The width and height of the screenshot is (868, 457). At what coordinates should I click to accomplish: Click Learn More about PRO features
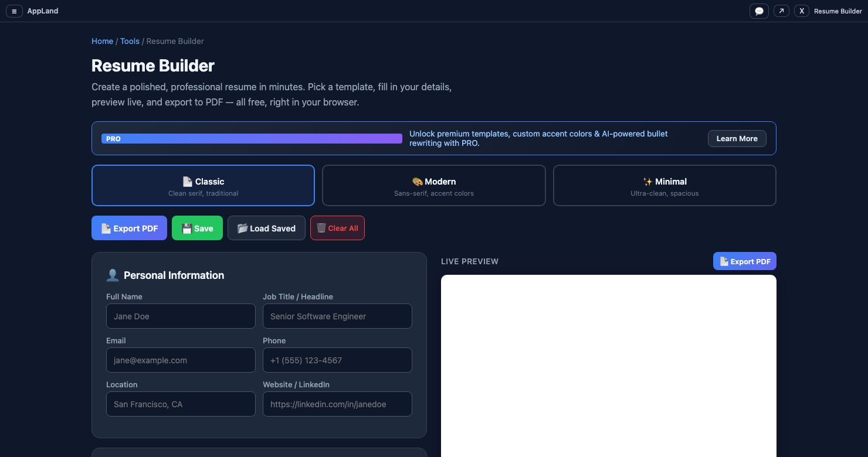tap(737, 138)
